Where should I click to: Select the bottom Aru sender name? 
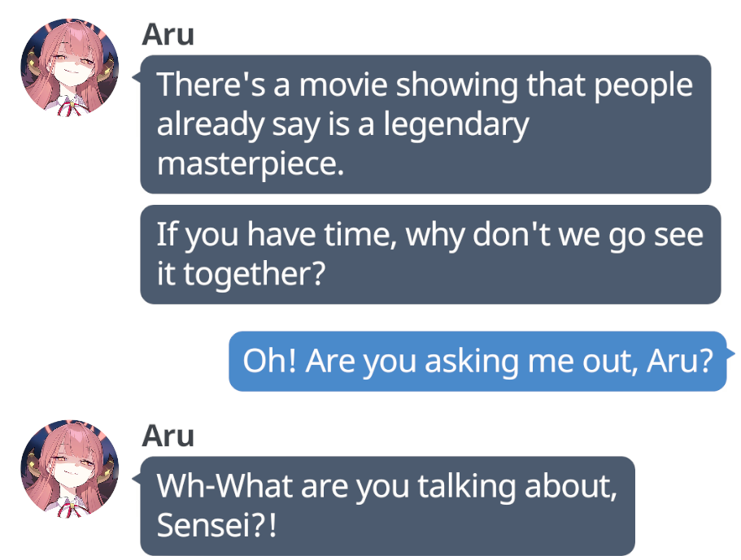click(x=168, y=436)
